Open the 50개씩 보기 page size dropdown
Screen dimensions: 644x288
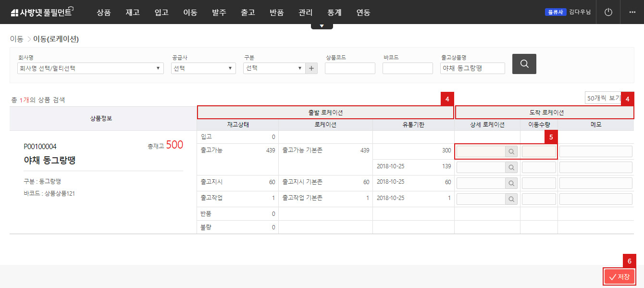pos(603,98)
